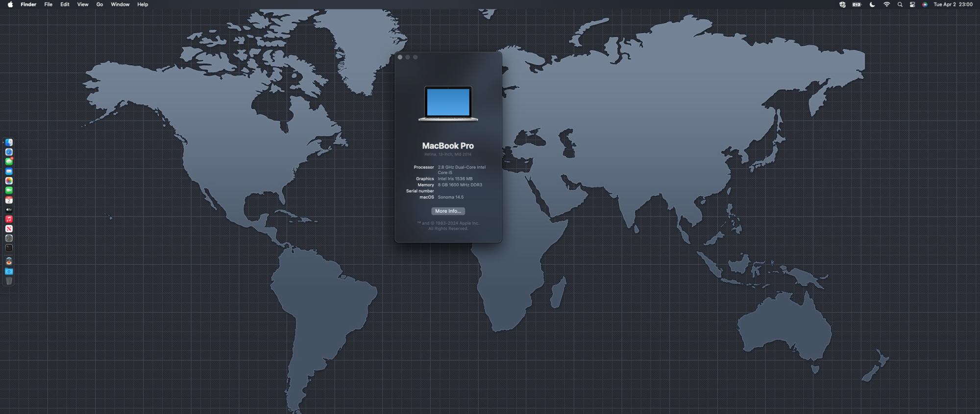
Task: Click the More Info... button
Action: [x=448, y=211]
